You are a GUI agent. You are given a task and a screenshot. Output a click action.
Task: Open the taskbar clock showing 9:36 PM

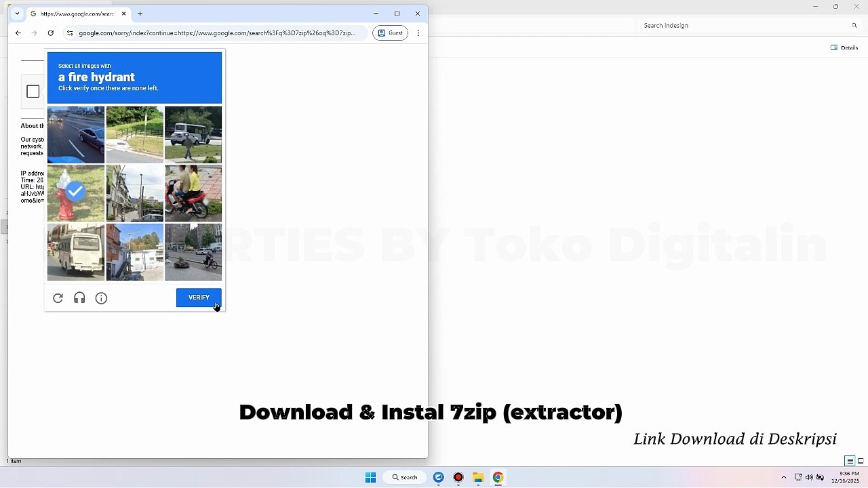(x=845, y=477)
